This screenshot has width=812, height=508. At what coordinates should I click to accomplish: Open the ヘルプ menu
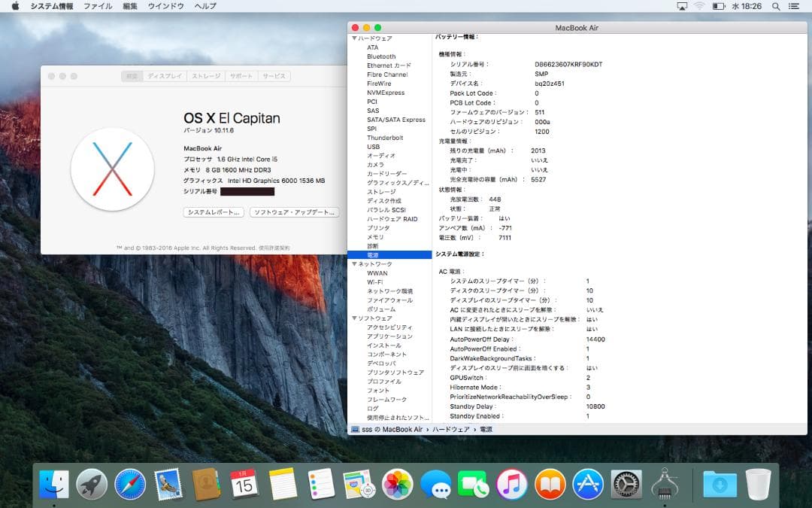click(205, 6)
